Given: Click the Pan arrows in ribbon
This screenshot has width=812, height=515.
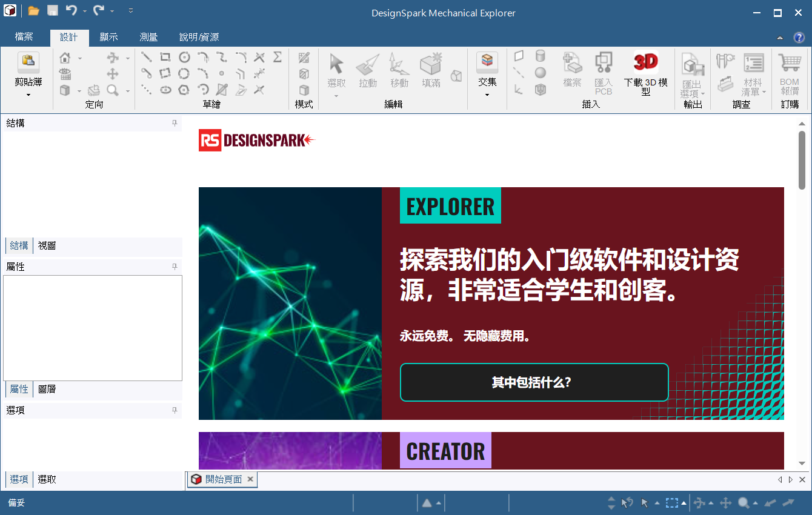Looking at the screenshot, I should pyautogui.click(x=113, y=74).
